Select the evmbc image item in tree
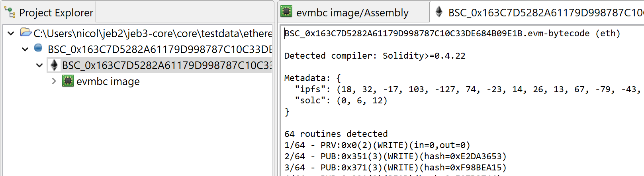 (108, 81)
